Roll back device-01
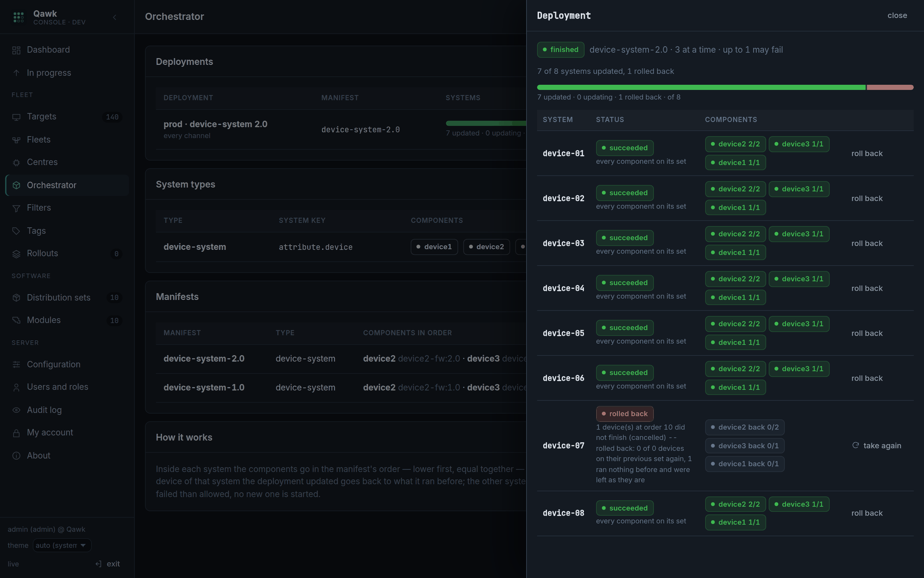The height and width of the screenshot is (578, 924). click(x=867, y=153)
